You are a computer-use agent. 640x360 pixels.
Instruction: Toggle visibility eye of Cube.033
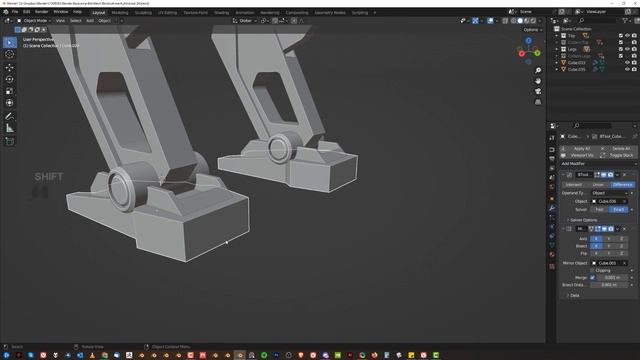coord(627,62)
